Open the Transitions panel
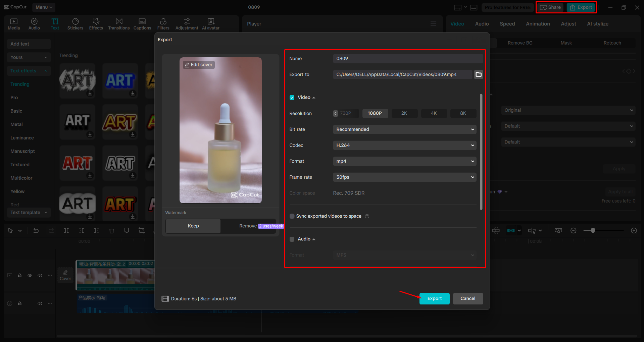644x342 pixels. pos(119,23)
